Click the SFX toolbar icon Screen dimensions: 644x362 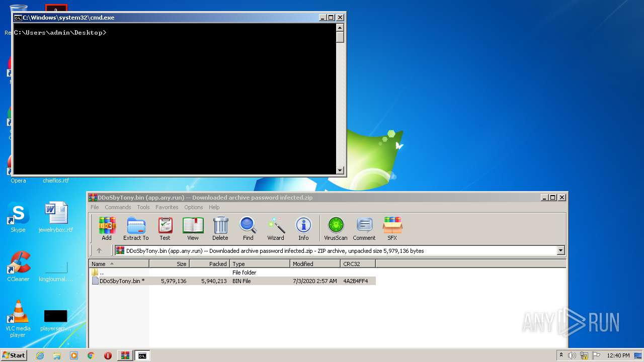pos(392,229)
